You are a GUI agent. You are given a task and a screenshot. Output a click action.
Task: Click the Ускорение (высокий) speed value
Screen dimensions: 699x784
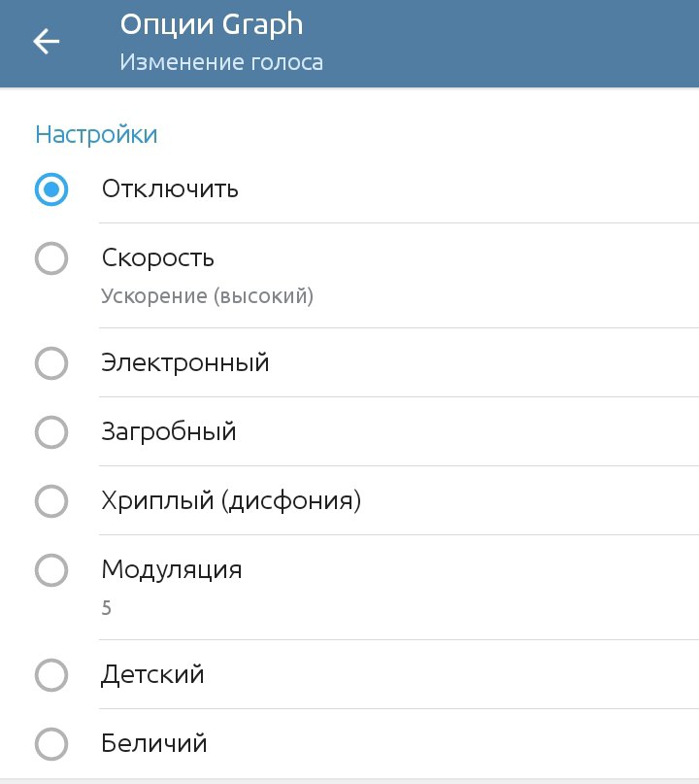pyautogui.click(x=208, y=296)
